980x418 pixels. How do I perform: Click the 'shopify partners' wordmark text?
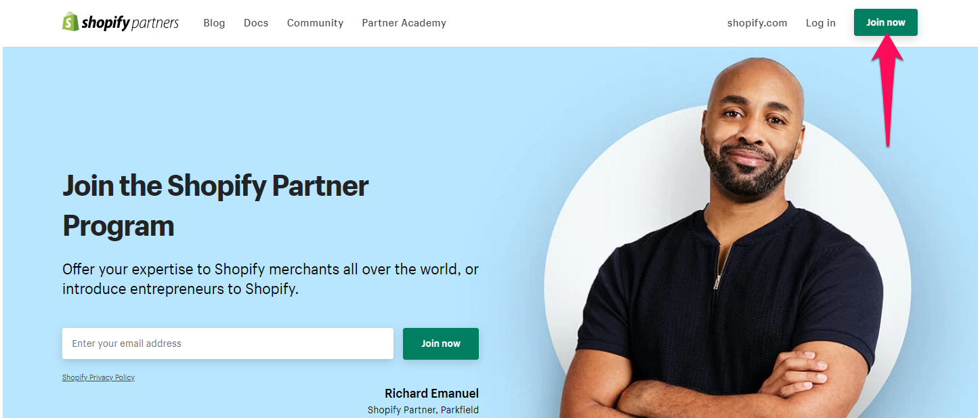(x=130, y=23)
